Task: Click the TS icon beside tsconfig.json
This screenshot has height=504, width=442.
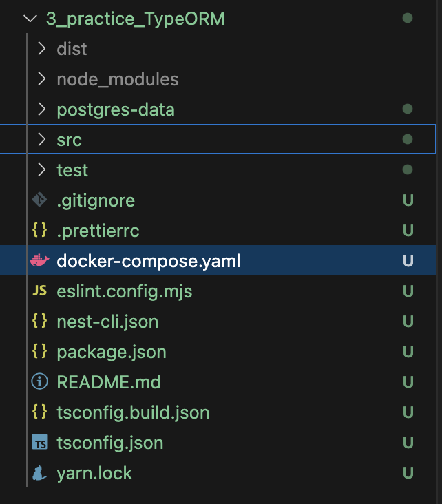Action: [x=40, y=443]
